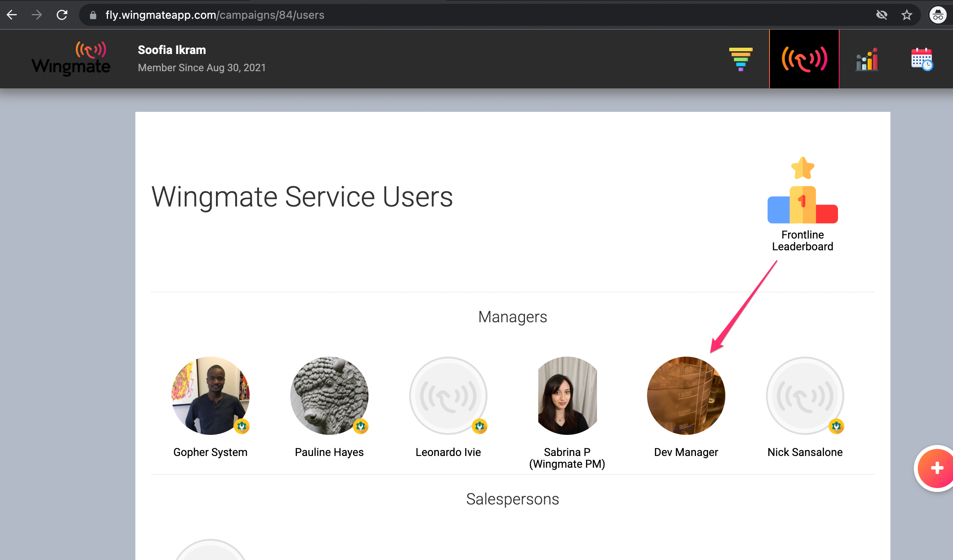Select Leonardo Ivie's placeholder avatar
953x560 pixels.
pos(448,395)
